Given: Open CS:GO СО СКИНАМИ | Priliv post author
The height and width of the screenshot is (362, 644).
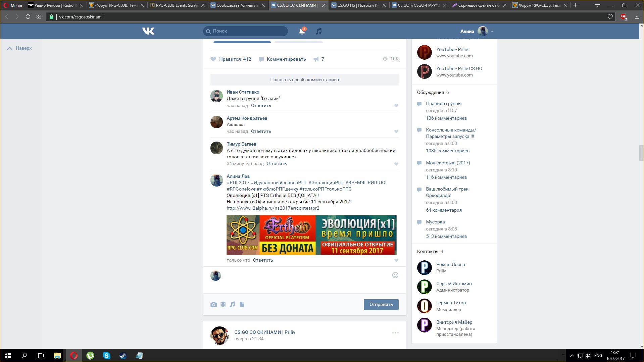Looking at the screenshot, I should pyautogui.click(x=265, y=332).
